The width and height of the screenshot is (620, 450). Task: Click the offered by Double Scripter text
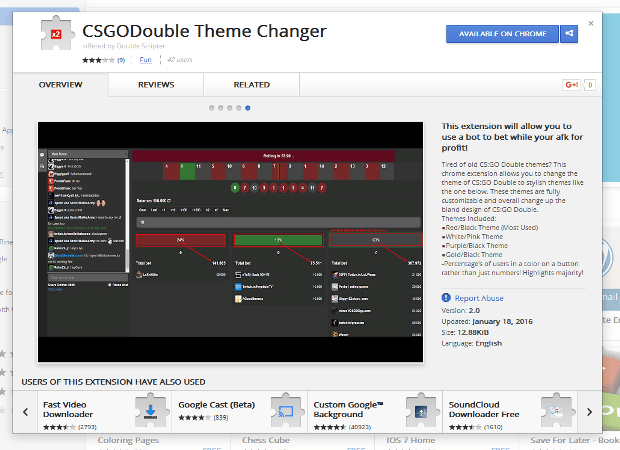[124, 46]
